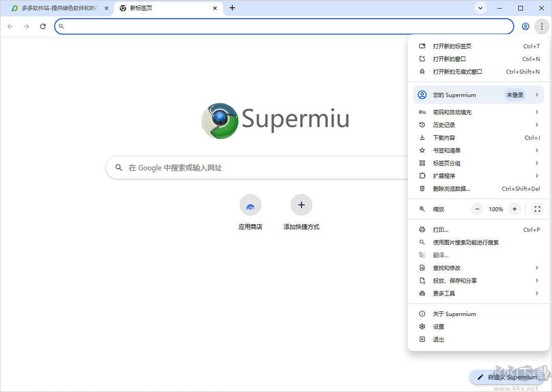
Task: Expand the 查找和修改 chevron
Action: 537,268
